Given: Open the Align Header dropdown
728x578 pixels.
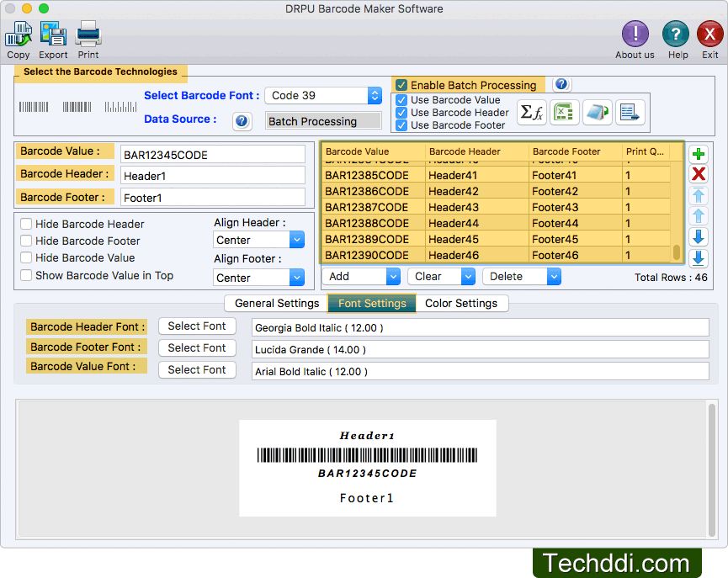Looking at the screenshot, I should point(258,240).
